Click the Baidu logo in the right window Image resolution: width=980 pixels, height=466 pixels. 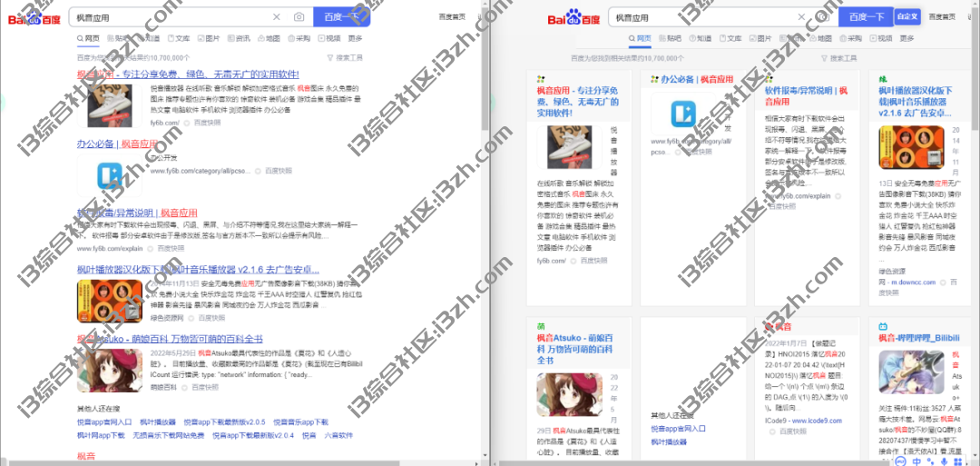click(x=573, y=18)
